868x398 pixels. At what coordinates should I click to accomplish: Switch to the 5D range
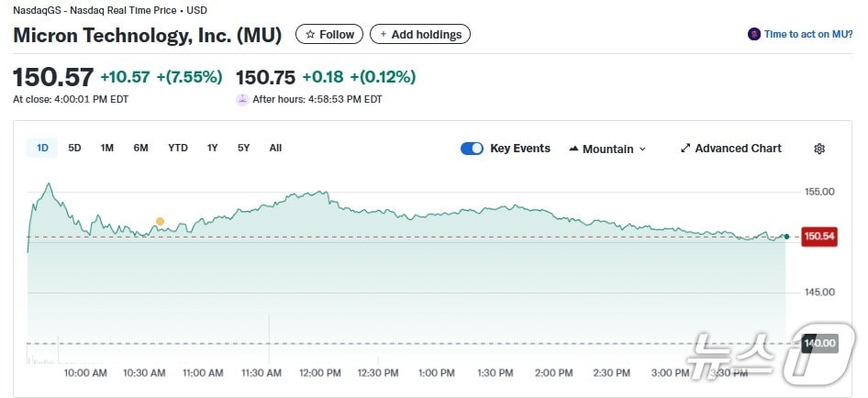click(x=74, y=148)
